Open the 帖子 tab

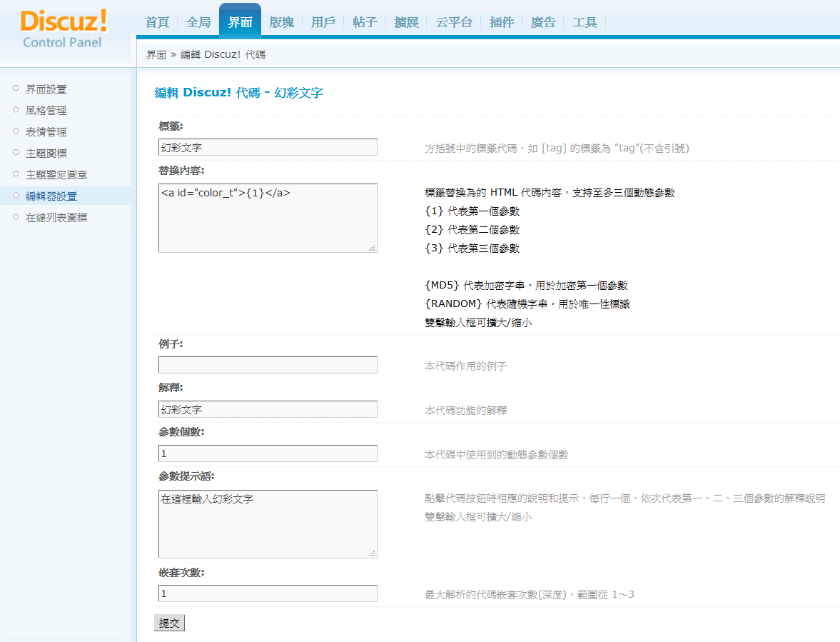coord(365,22)
